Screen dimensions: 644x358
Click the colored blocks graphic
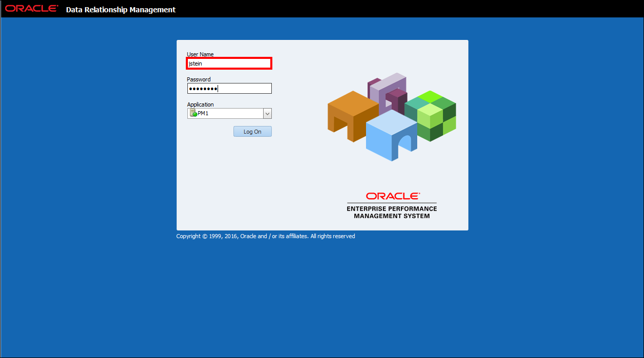(392, 117)
